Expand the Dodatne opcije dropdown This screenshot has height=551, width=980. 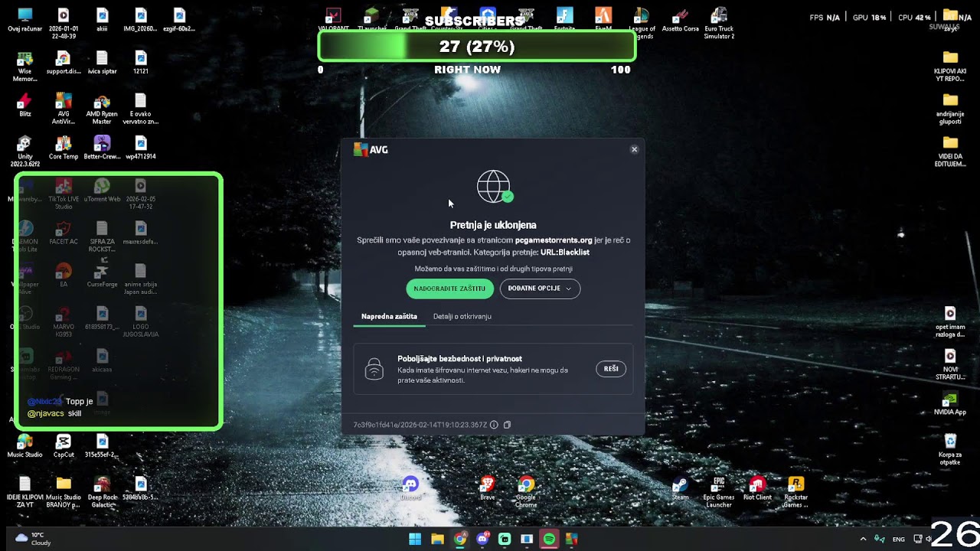(540, 289)
